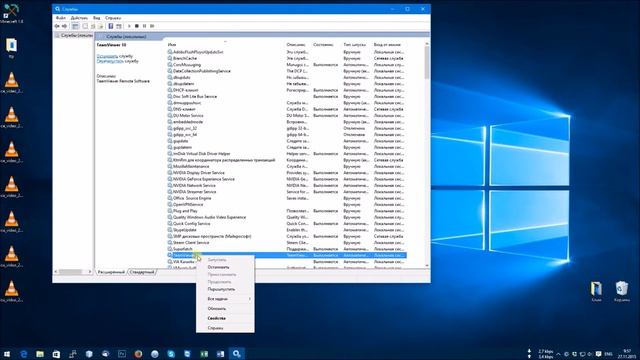Select the SkypeUpdate service row
The width and height of the screenshot is (640, 360).
[x=287, y=230]
